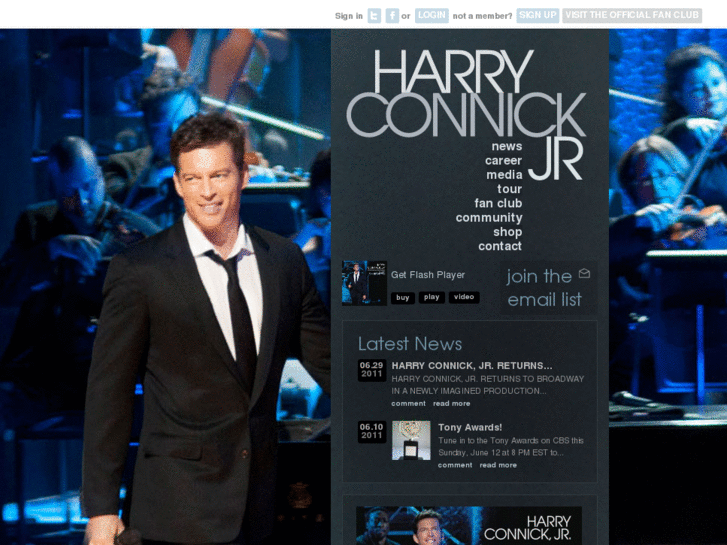Click the 'RETURNS TO BROADWAY' excerpt text

(x=487, y=385)
